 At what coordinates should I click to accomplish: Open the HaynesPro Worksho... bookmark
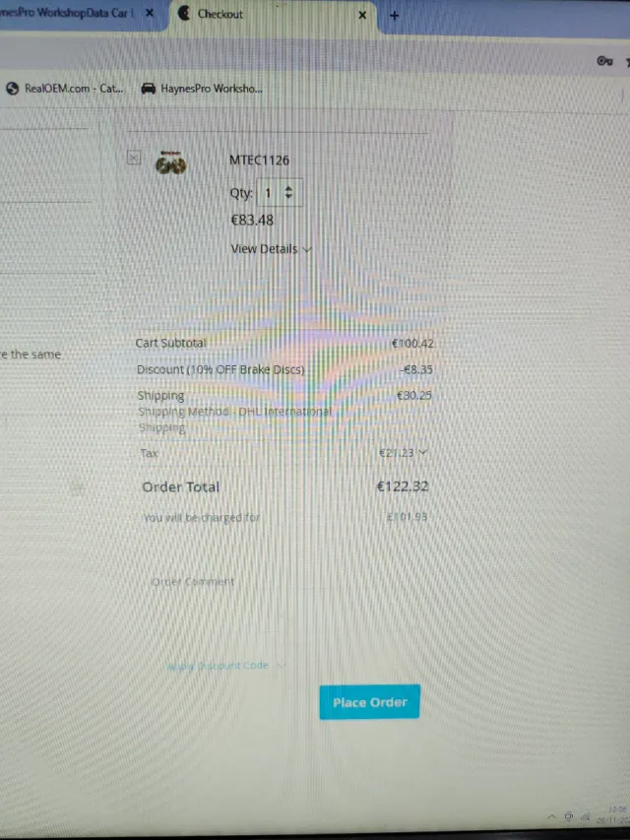point(202,89)
